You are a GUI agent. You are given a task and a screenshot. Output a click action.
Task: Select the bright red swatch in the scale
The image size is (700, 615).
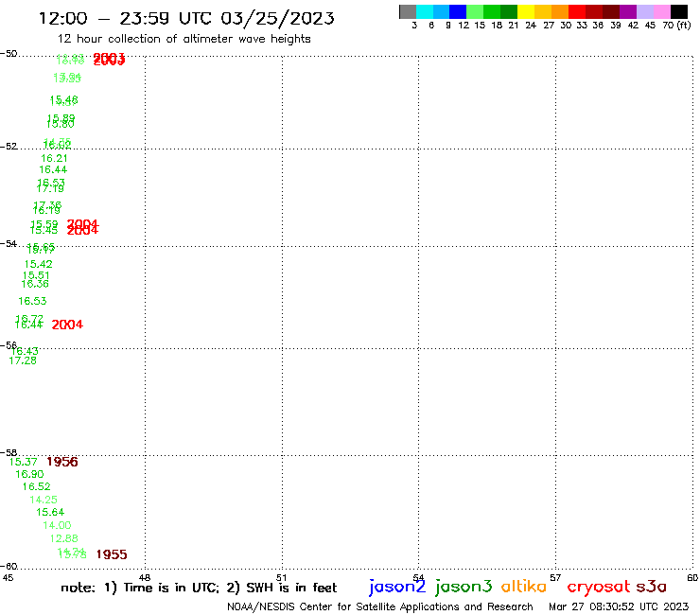point(577,11)
